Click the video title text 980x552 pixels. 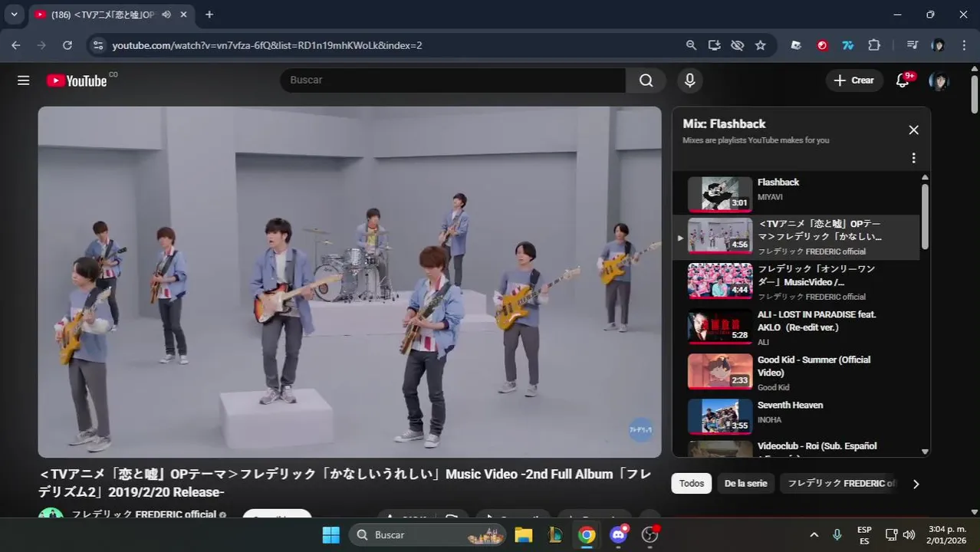point(345,483)
